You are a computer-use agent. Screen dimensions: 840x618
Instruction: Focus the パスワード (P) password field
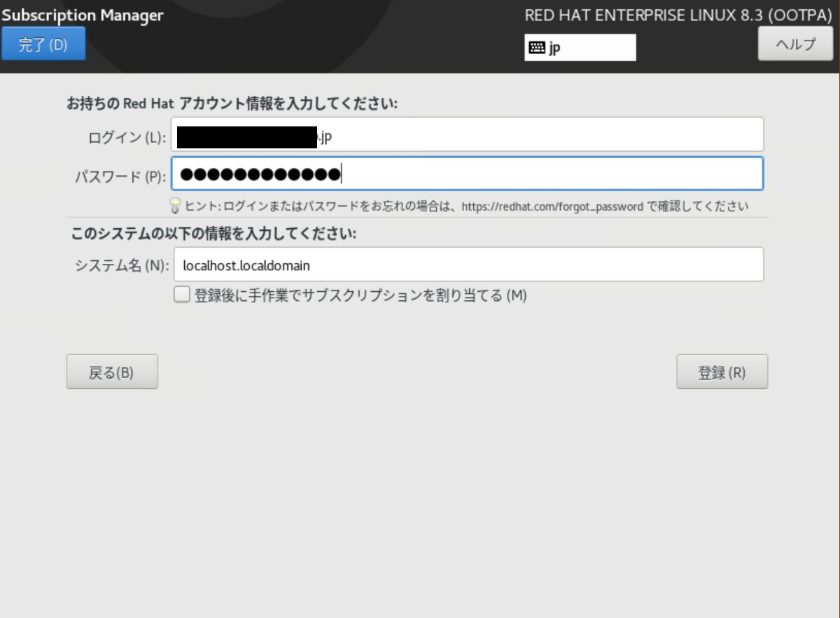click(x=467, y=174)
